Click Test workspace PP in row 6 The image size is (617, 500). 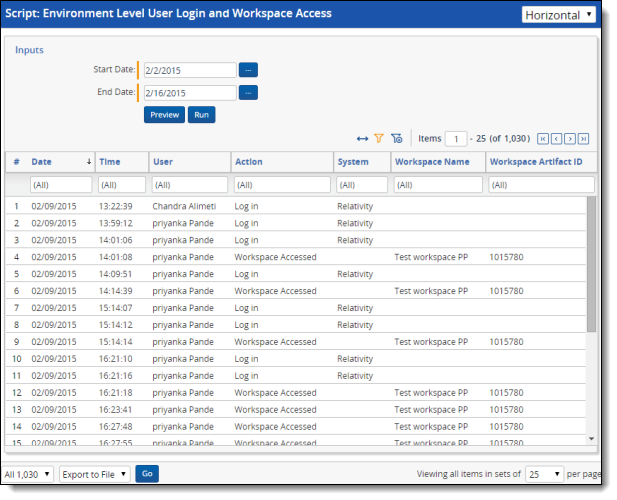431,291
